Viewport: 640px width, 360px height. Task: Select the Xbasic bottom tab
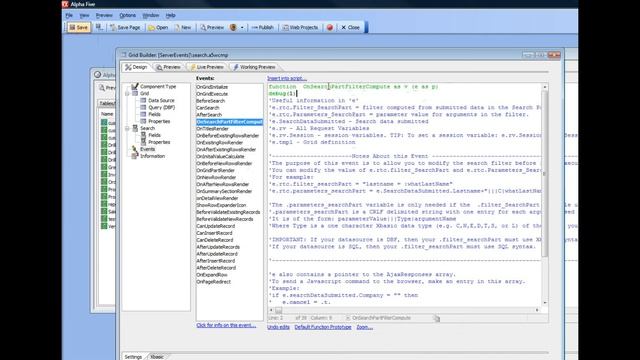point(157,357)
